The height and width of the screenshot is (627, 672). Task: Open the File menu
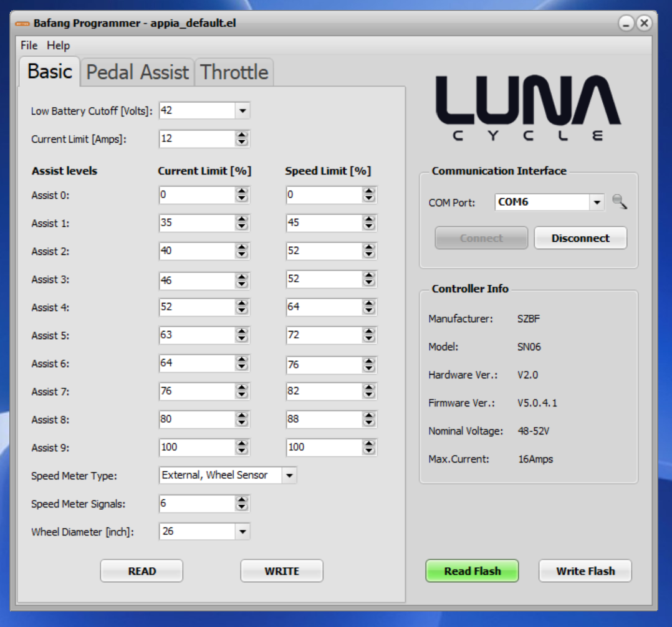29,45
